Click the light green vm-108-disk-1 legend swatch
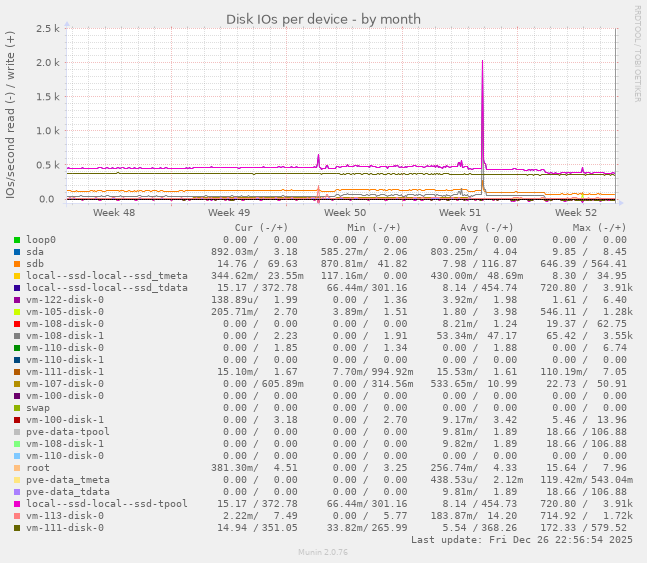Viewport: 647px width, 563px height. pos(17,444)
